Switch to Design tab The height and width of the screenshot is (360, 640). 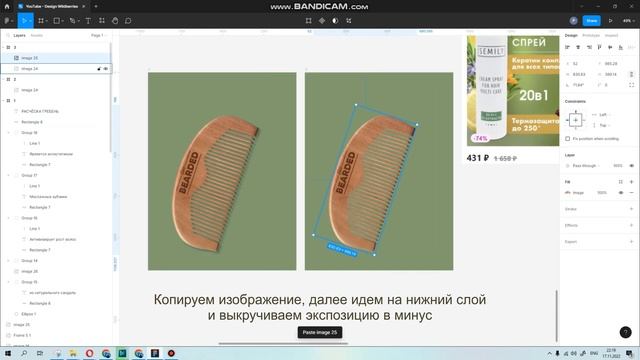point(571,36)
